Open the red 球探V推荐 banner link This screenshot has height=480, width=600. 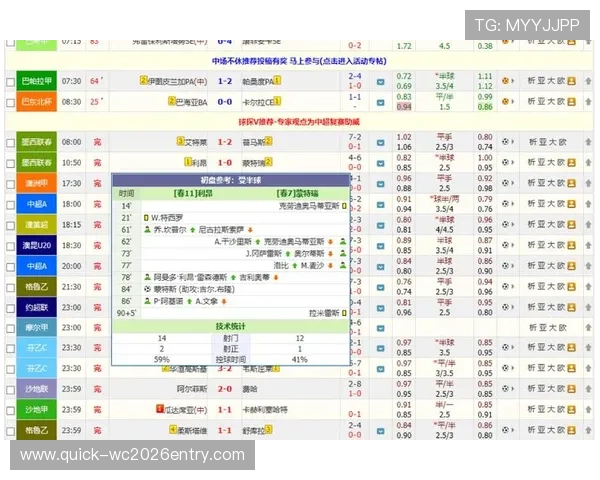[x=299, y=122]
